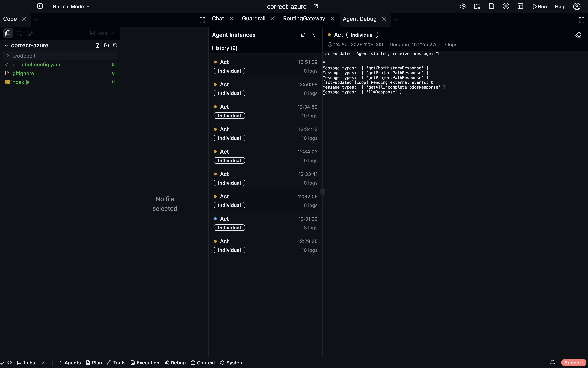Open the source control branch view
Screen dimensions: 588x368
pos(30,33)
